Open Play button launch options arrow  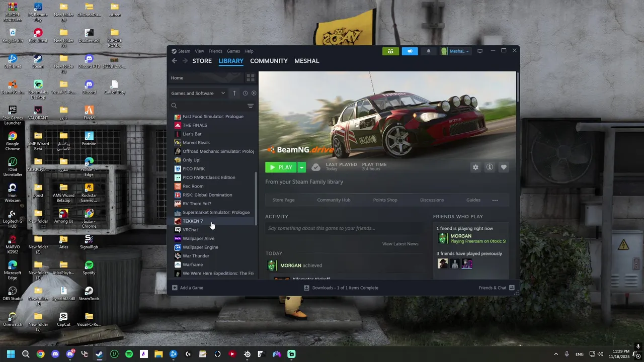pos(301,167)
